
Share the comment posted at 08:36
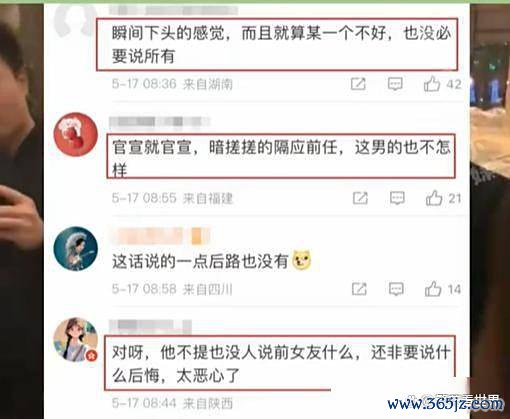(x=358, y=84)
